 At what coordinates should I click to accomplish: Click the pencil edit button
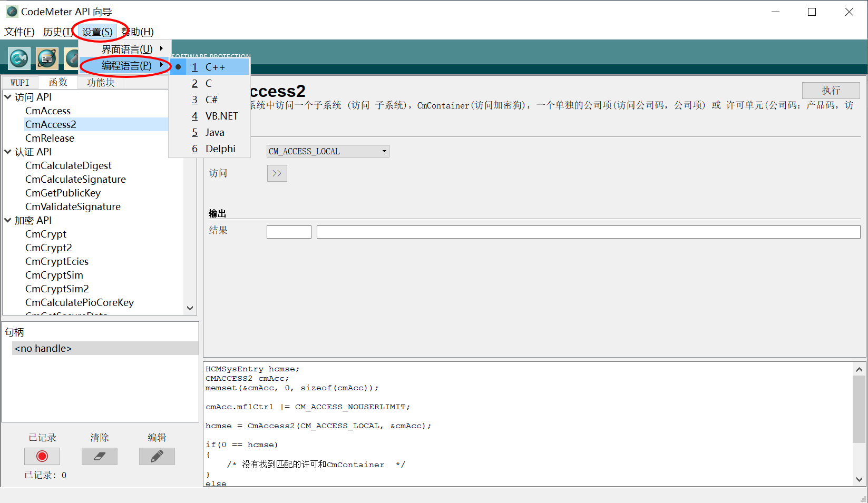click(x=157, y=456)
